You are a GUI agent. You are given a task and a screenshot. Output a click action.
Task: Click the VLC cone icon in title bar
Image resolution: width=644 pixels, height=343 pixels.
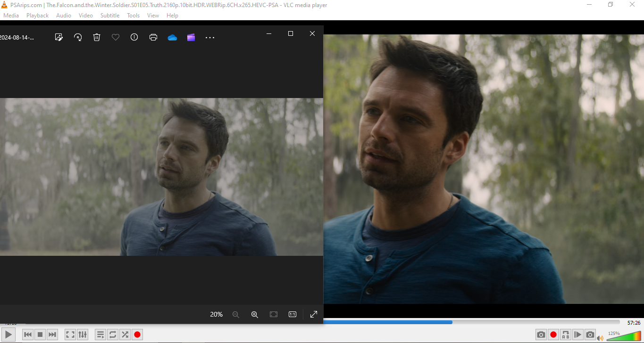click(x=4, y=5)
